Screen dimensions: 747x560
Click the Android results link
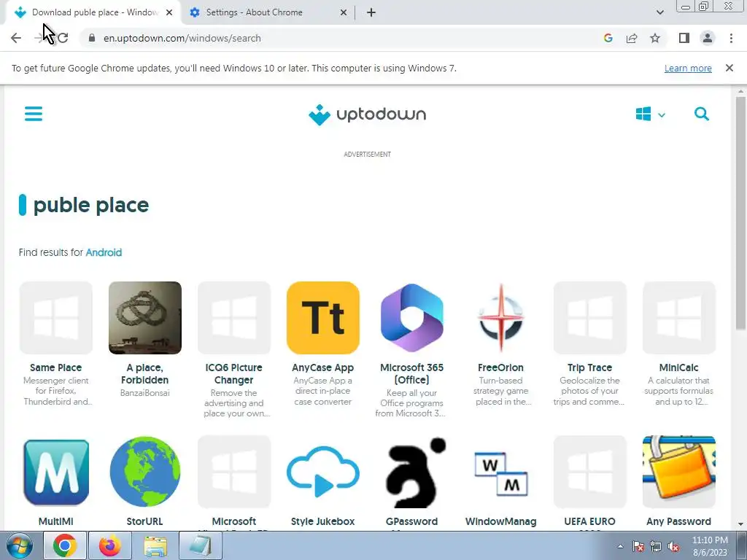pos(104,252)
